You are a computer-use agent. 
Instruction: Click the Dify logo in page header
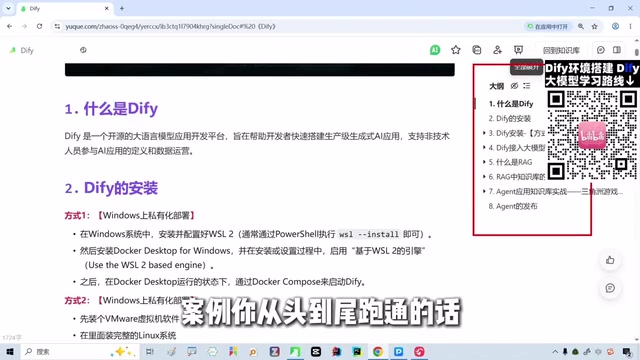point(13,50)
